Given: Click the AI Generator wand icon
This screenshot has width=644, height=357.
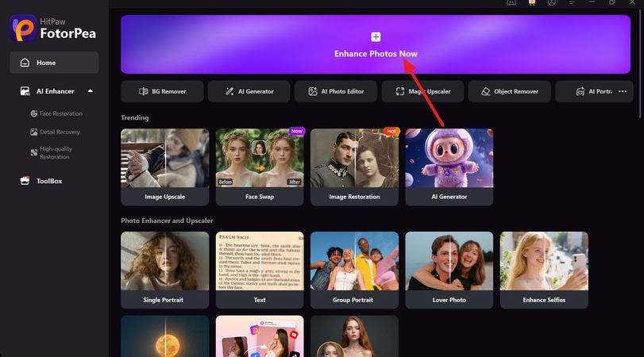Looking at the screenshot, I should (229, 91).
